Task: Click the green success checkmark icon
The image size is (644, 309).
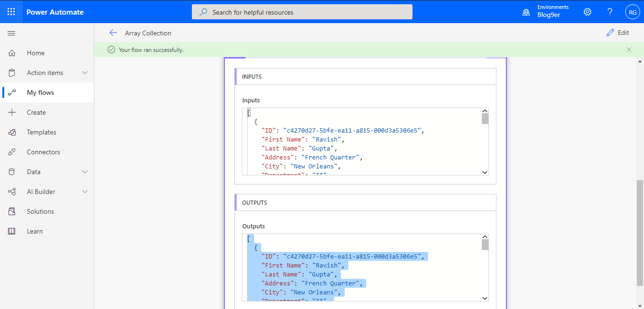Action: tap(111, 50)
